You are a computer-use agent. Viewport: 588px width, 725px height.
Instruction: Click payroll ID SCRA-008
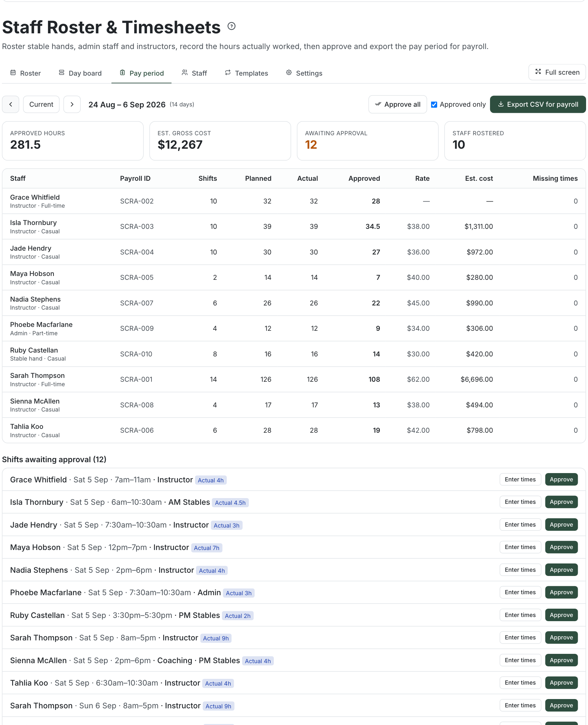[137, 405]
